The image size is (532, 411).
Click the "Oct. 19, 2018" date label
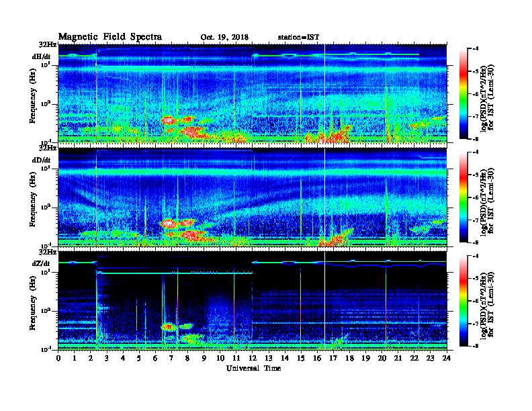[x=224, y=38]
